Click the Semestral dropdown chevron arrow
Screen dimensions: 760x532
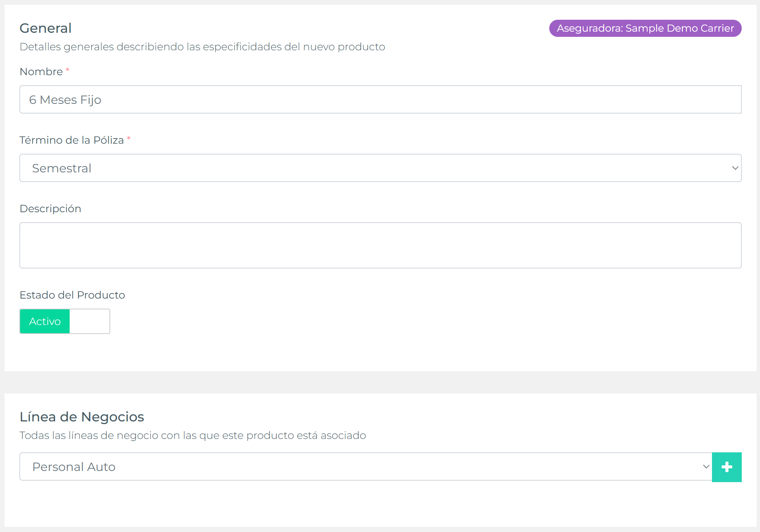pos(735,168)
